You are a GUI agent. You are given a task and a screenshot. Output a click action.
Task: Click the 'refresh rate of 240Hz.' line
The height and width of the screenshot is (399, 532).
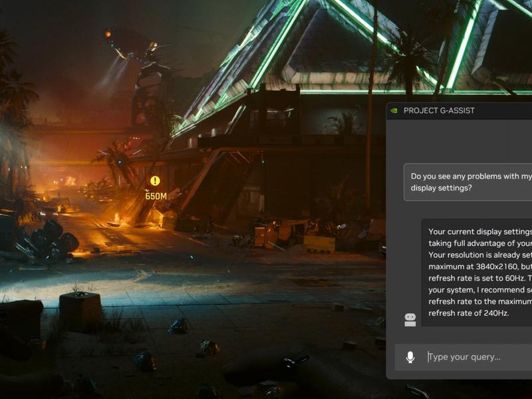point(469,313)
